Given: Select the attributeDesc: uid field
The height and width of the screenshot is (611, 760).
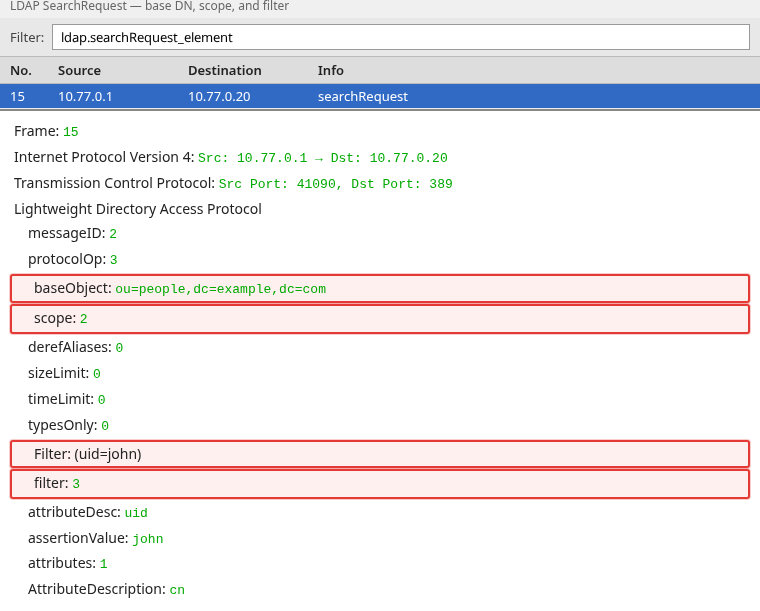Looking at the screenshot, I should click(x=88, y=513).
